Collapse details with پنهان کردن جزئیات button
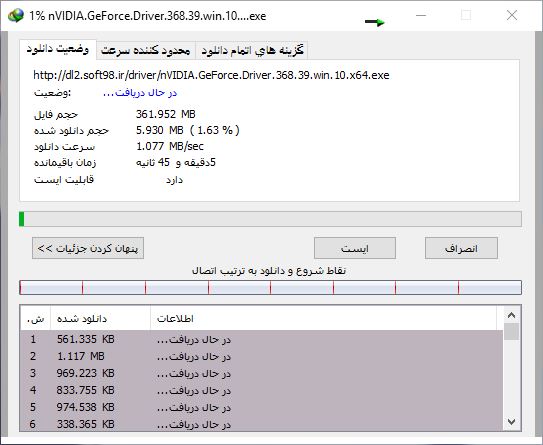This screenshot has width=543, height=445. click(88, 248)
